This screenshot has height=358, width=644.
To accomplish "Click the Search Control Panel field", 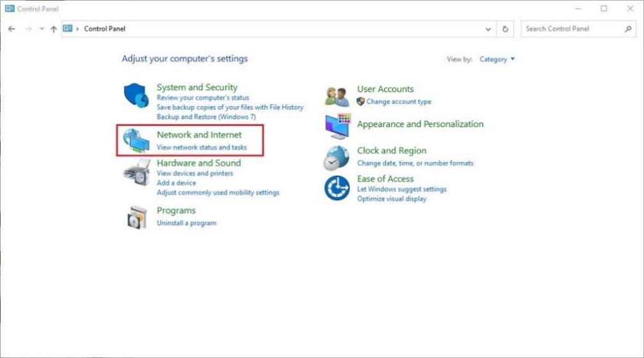I will tap(572, 29).
